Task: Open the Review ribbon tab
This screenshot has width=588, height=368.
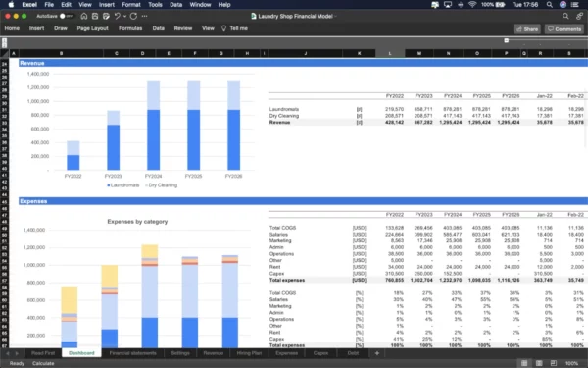Action: (183, 28)
